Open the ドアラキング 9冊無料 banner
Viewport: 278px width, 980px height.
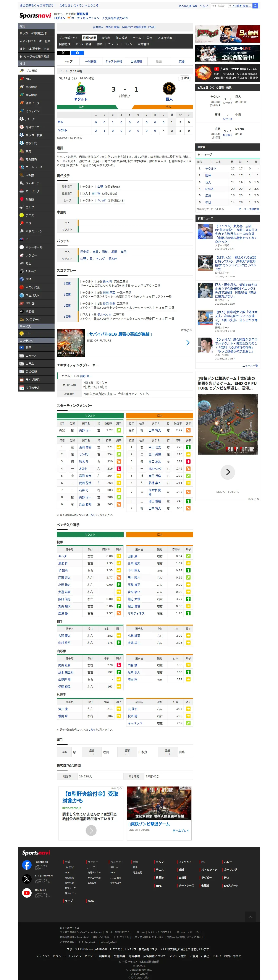point(228,34)
